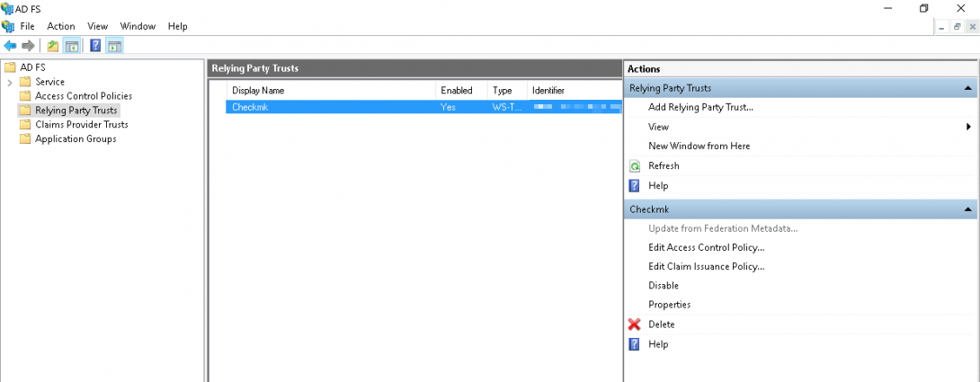This screenshot has height=382, width=980.
Task: Open the Window menu
Action: [x=138, y=26]
